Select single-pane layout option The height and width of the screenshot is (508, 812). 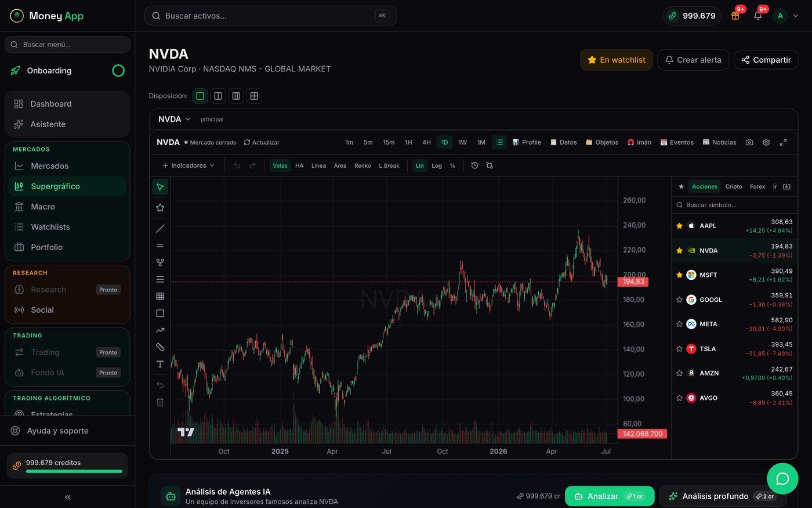click(200, 96)
